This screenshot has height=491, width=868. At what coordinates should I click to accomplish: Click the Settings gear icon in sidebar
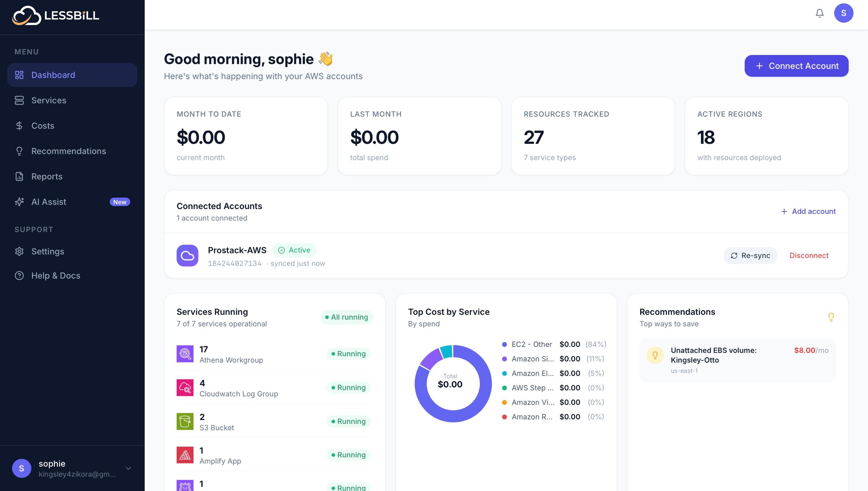click(19, 251)
